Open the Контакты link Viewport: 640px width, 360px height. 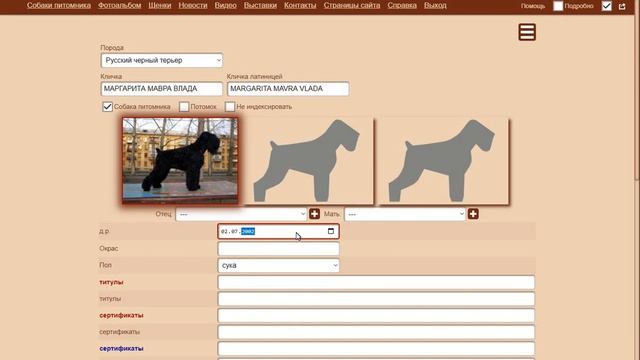coord(300,5)
